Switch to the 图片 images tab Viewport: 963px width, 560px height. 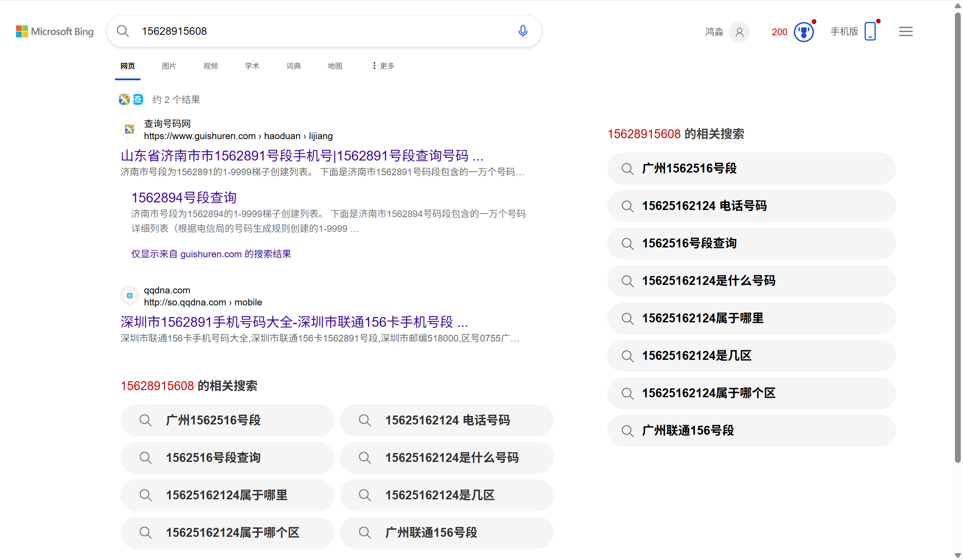pos(169,66)
